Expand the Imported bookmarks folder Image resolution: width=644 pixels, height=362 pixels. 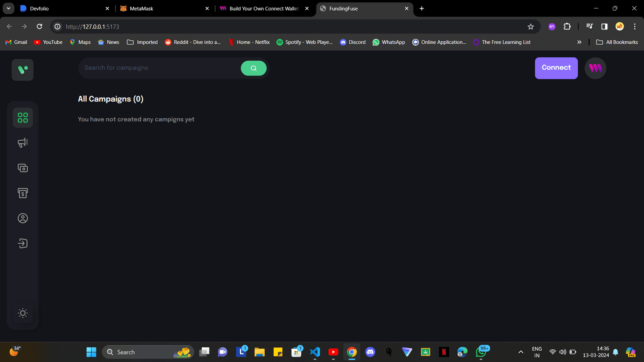142,42
